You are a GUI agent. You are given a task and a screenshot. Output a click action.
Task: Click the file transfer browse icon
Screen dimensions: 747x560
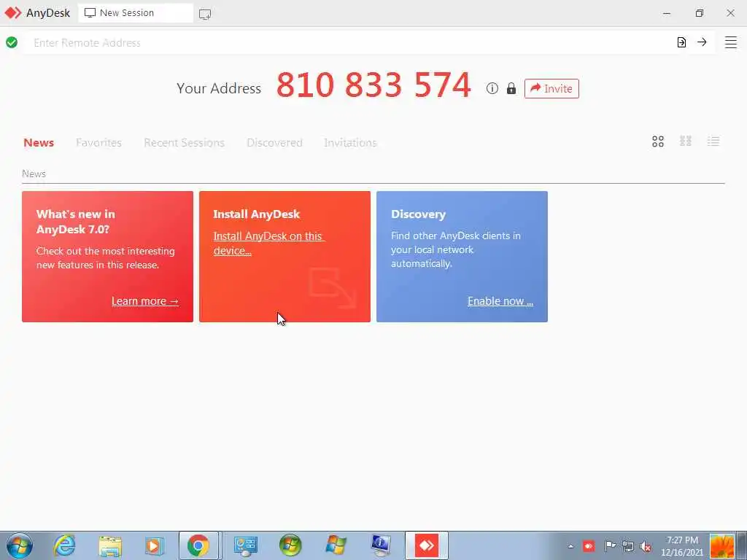pyautogui.click(x=681, y=42)
